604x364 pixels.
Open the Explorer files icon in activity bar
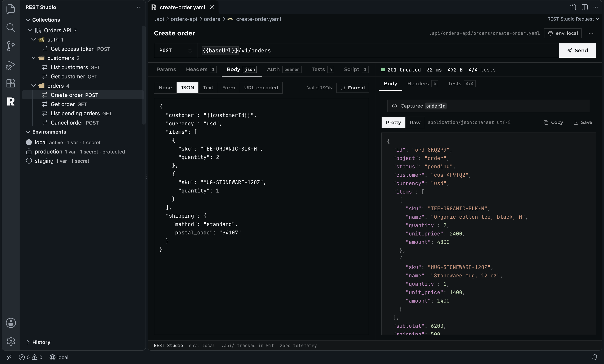click(x=10, y=9)
